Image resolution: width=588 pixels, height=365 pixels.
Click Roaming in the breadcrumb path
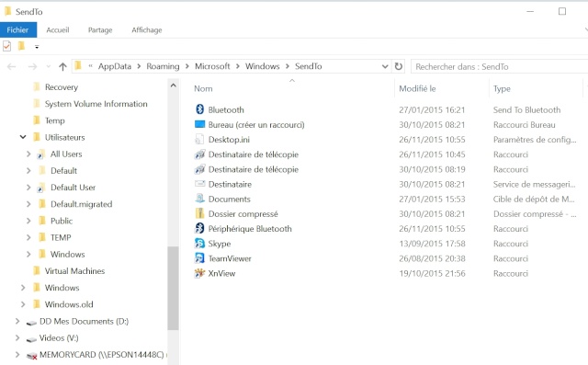click(163, 66)
